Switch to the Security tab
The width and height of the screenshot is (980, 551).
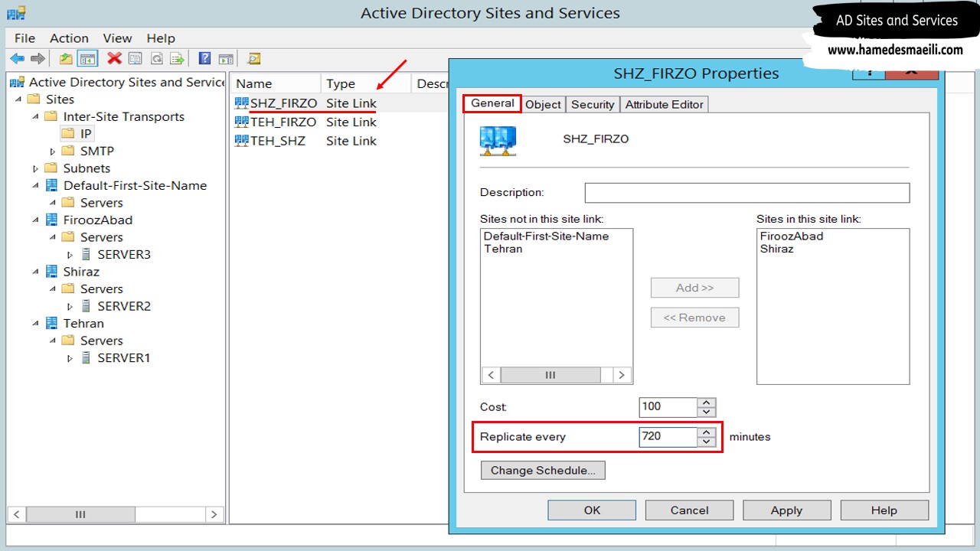(x=593, y=104)
